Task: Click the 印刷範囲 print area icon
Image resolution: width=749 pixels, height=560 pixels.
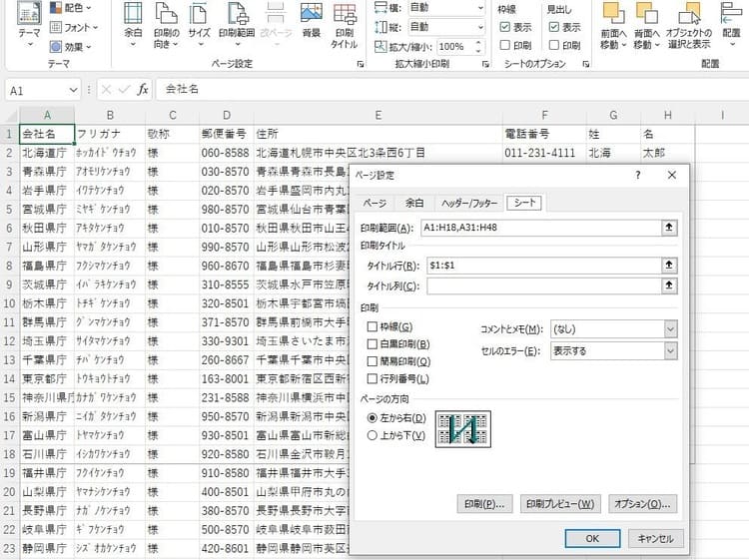Action: tap(237, 24)
